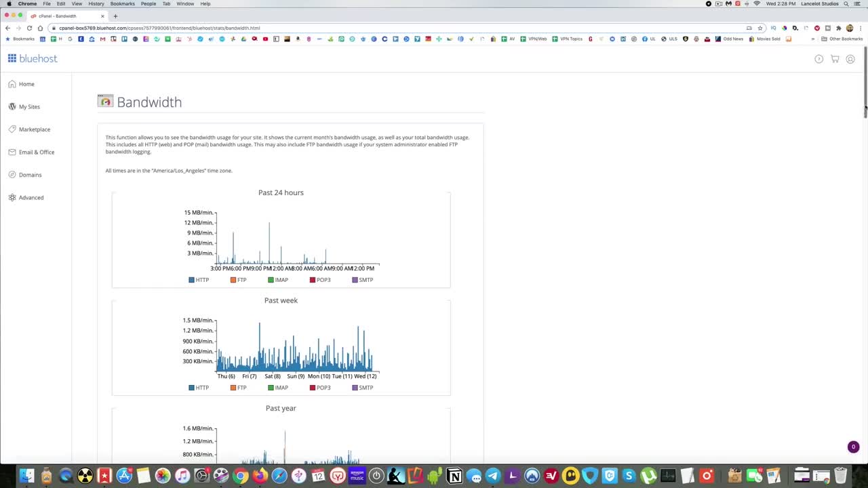Open Email & Office link
Viewport: 868px width, 488px height.
coord(37,152)
